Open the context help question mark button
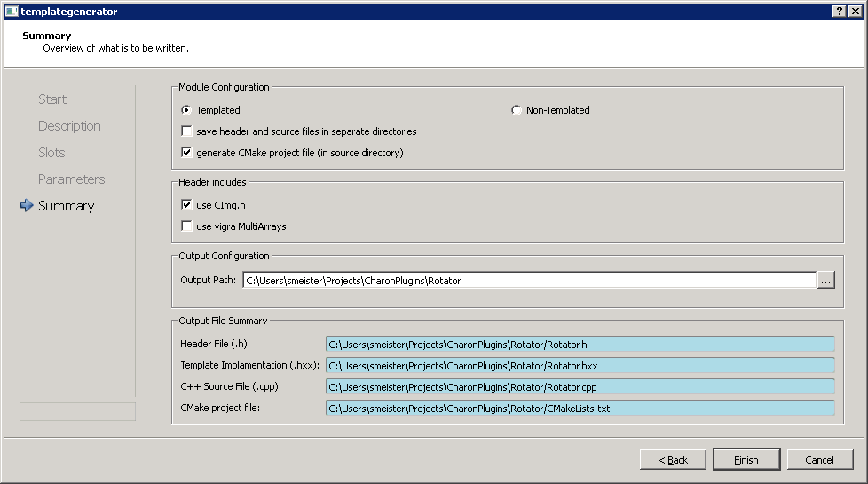Viewport: 868px width, 484px height. pyautogui.click(x=840, y=11)
